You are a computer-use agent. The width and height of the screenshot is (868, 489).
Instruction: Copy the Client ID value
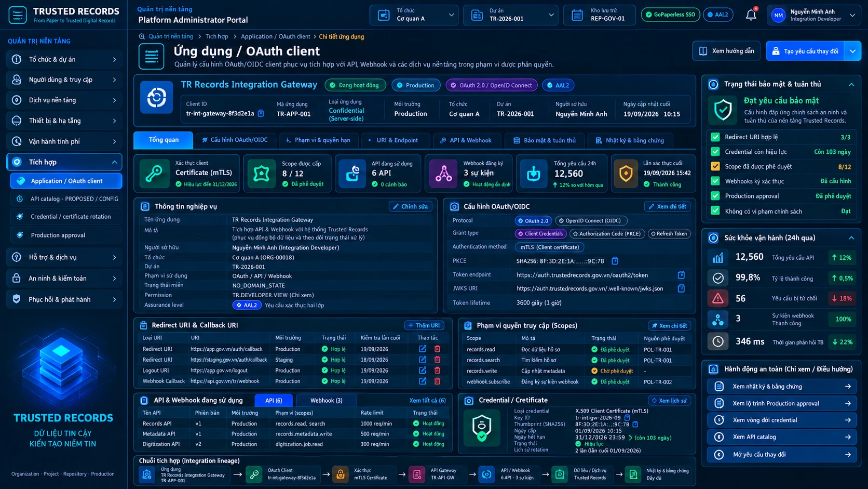(261, 113)
